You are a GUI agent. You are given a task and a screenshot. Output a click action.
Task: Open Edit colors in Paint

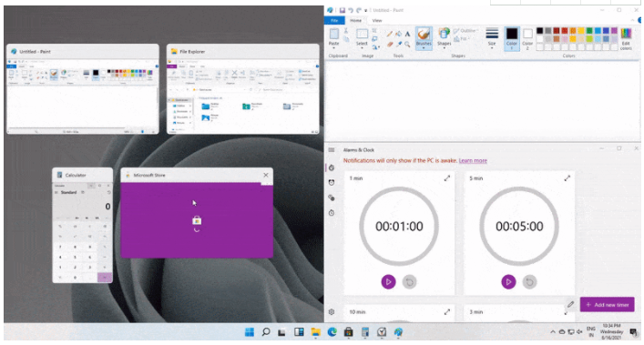coord(626,39)
